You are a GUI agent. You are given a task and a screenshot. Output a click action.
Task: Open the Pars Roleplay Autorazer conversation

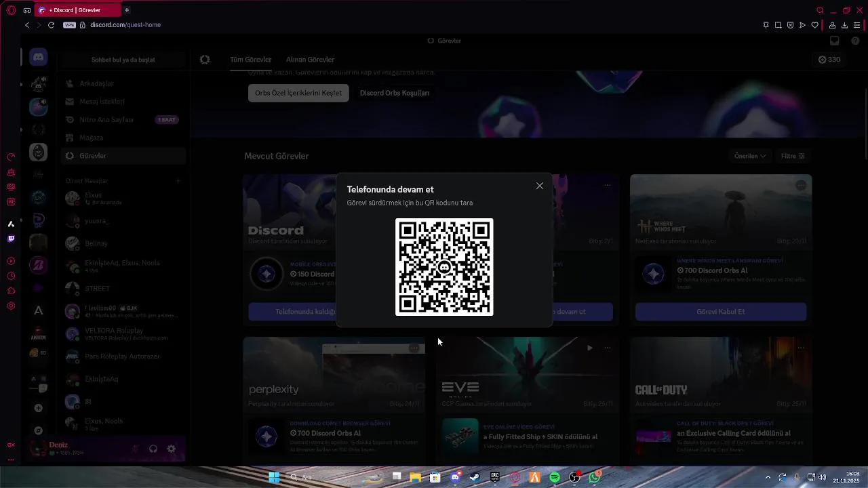[123, 357]
